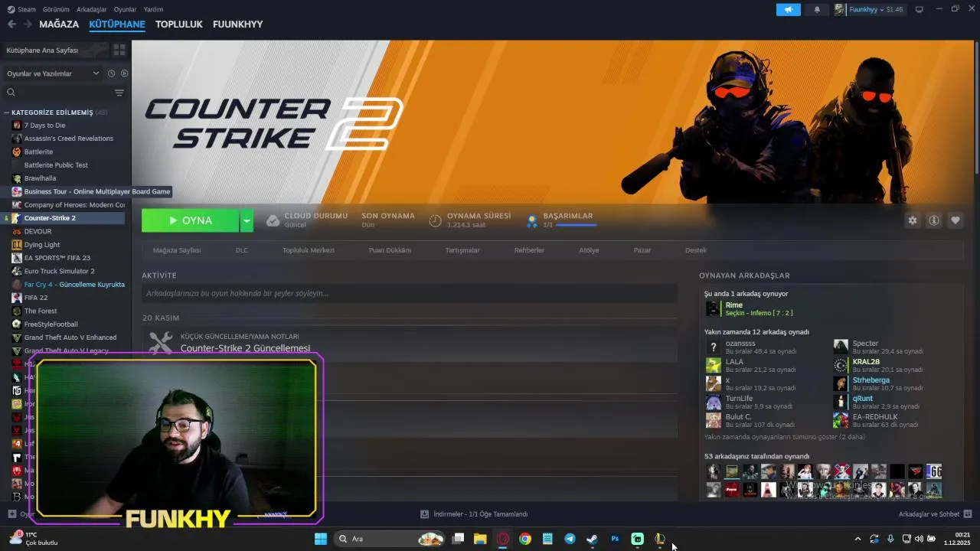Open Telegram from the taskbar

pyautogui.click(x=570, y=539)
